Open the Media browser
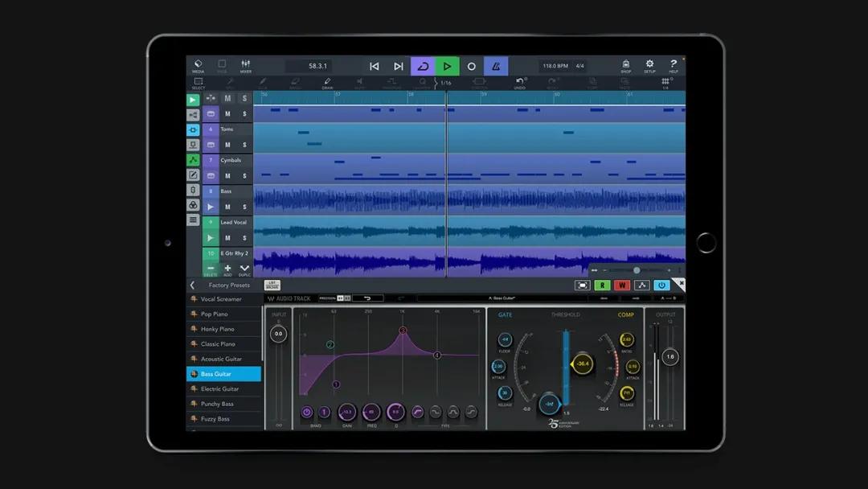The width and height of the screenshot is (868, 489). 198,66
